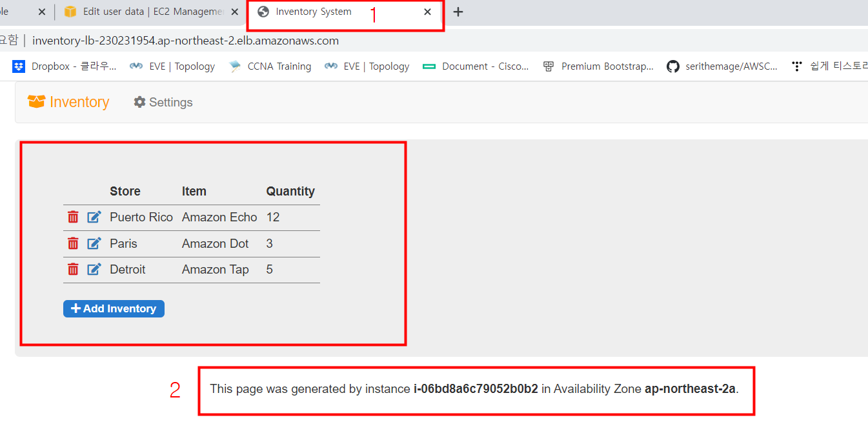
Task: Select the Puerto Rico store cell
Action: [x=141, y=217]
